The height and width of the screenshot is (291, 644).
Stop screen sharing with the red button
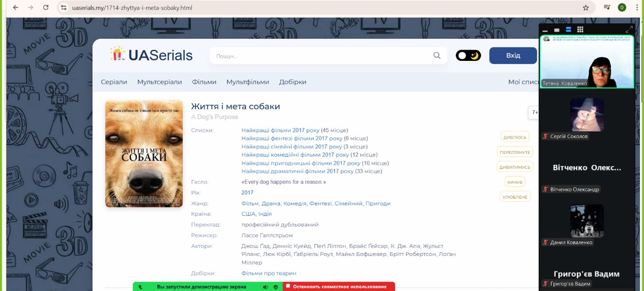339,287
